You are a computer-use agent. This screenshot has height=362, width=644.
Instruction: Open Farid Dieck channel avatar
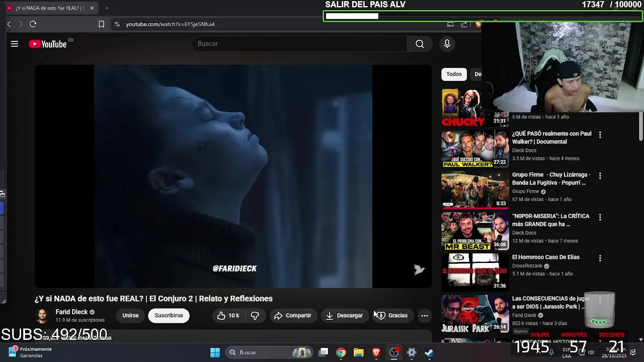(x=43, y=316)
